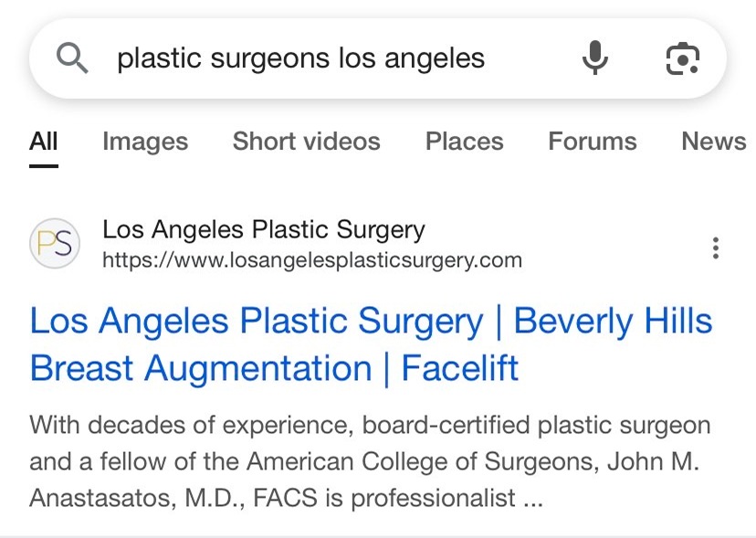This screenshot has height=538, width=756.
Task: Stay on the All results tab
Action: click(x=44, y=142)
